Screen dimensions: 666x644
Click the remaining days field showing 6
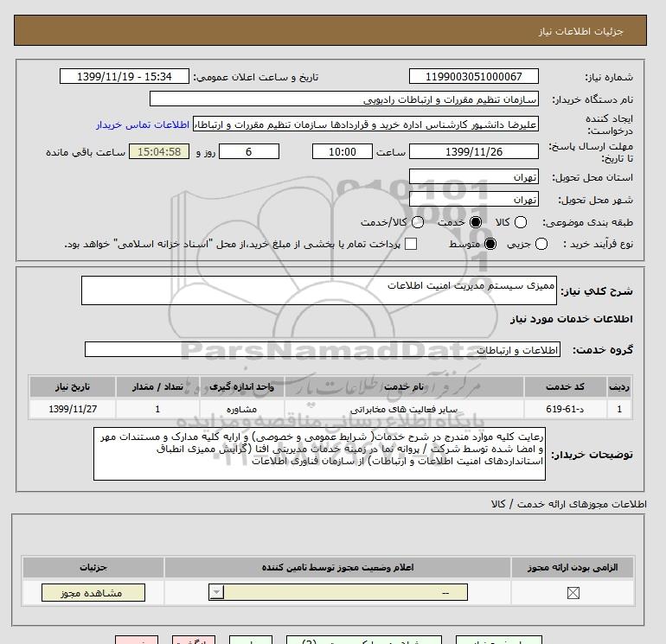(249, 151)
